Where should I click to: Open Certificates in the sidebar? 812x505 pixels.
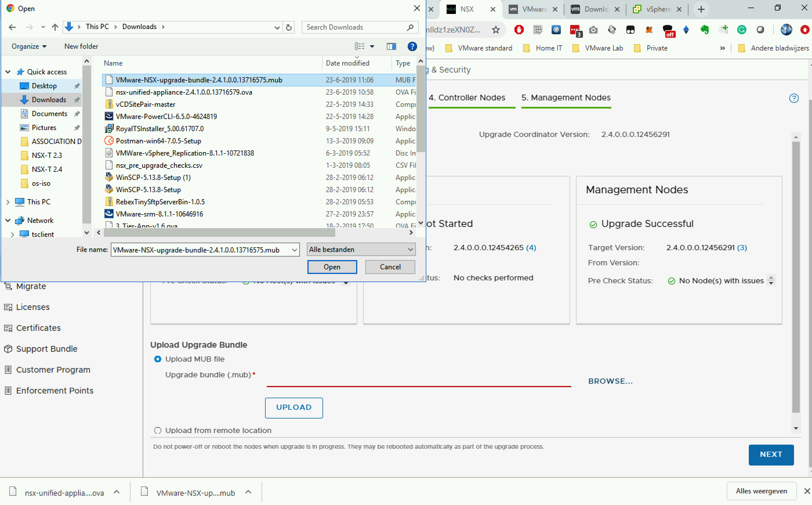click(x=38, y=328)
